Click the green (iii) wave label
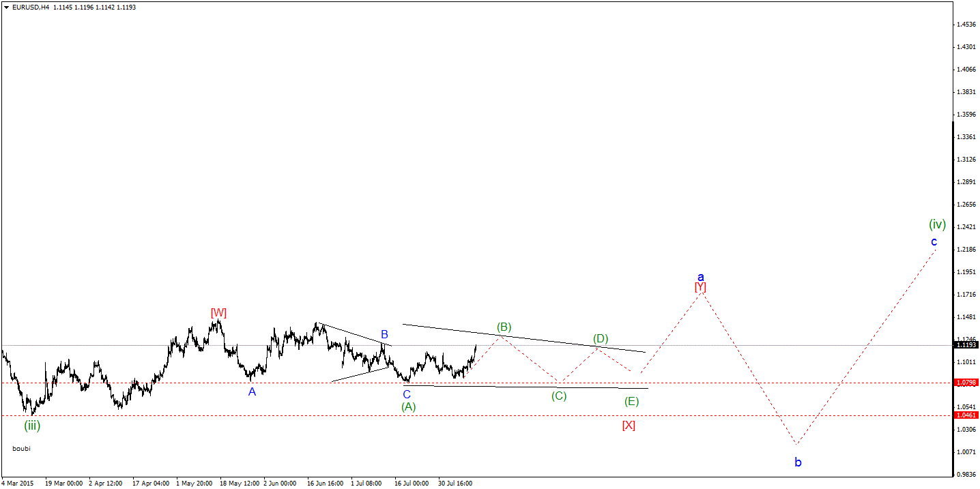980x489 pixels. coord(32,425)
